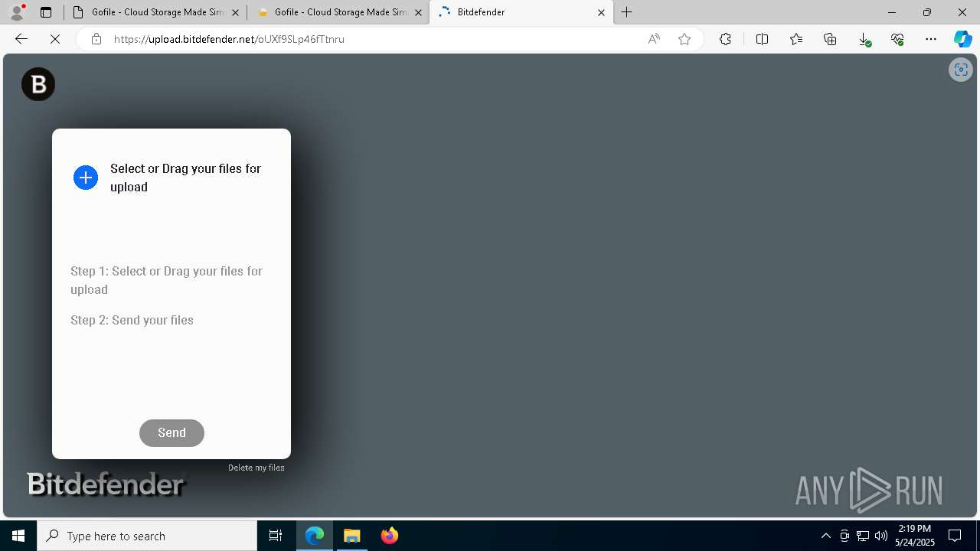Click the Step 1 instruction text

click(167, 280)
